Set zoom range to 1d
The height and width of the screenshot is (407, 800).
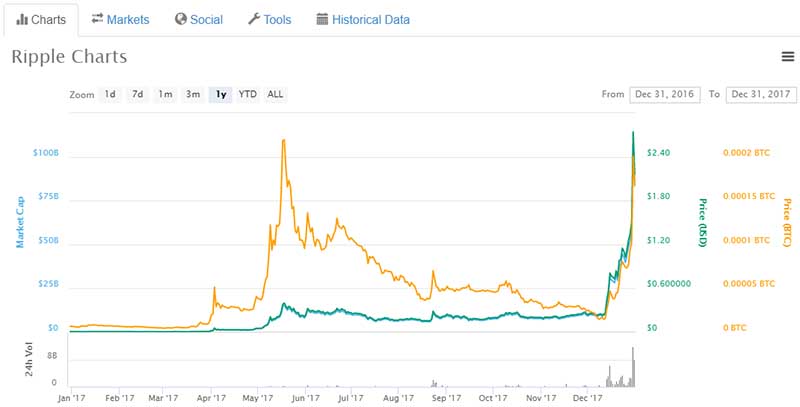pyautogui.click(x=110, y=95)
